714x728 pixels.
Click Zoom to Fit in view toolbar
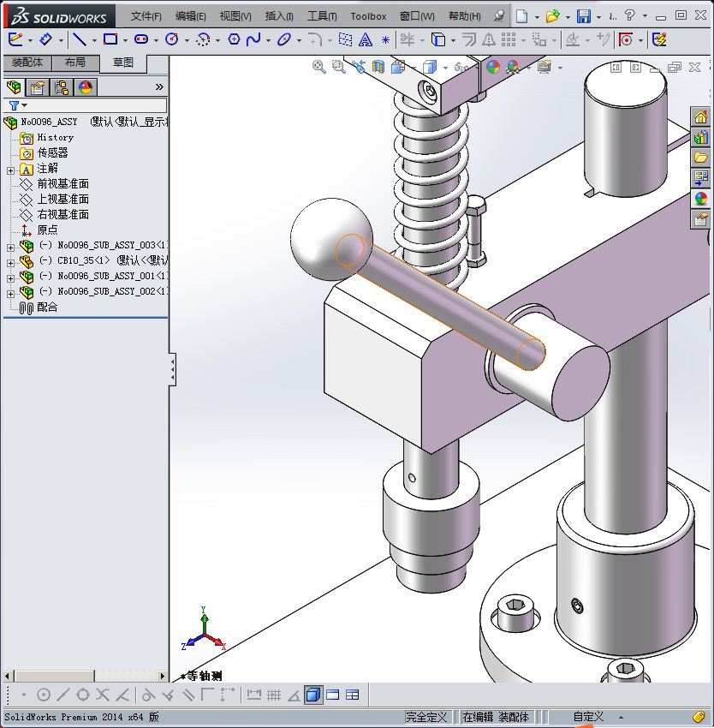pyautogui.click(x=319, y=67)
